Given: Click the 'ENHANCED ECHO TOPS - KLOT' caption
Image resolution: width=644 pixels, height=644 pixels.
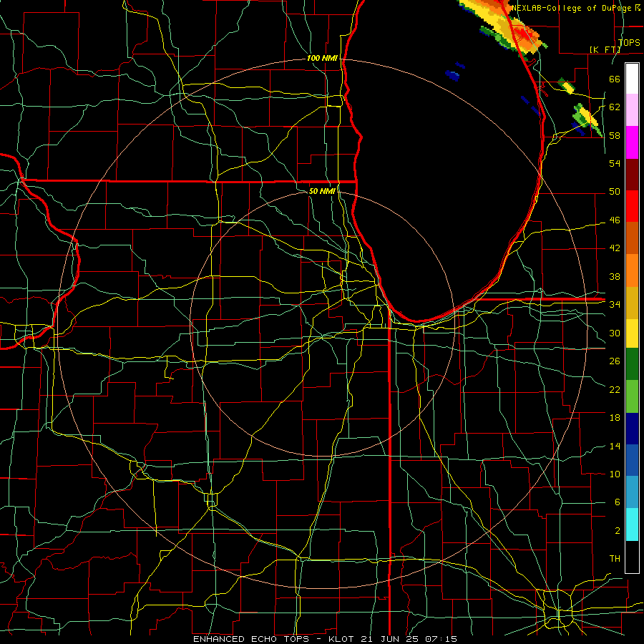Looking at the screenshot, I should (270, 639).
